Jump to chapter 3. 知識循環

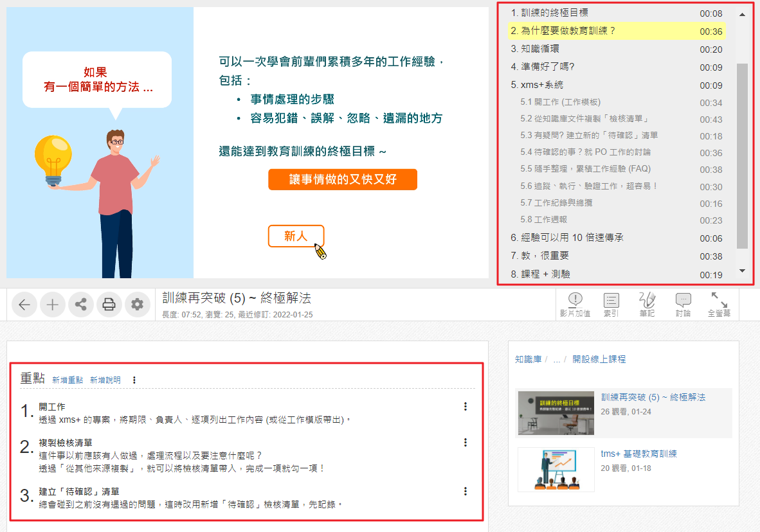(x=535, y=49)
